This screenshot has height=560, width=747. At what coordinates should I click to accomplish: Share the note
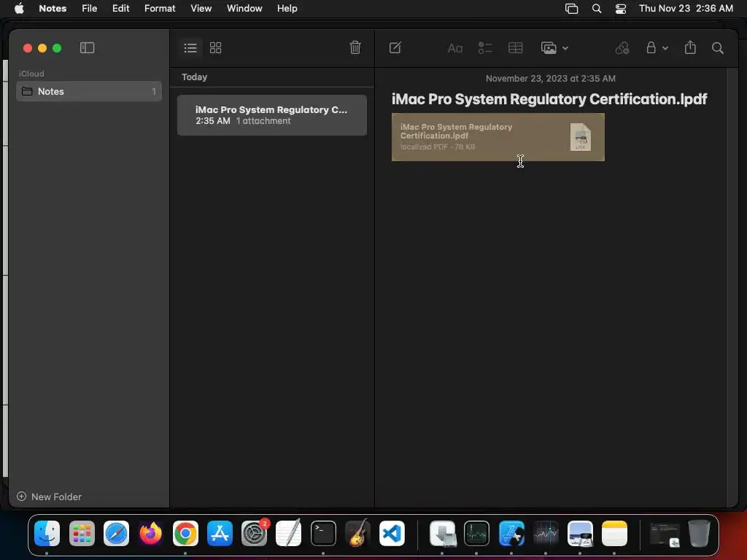click(x=690, y=47)
